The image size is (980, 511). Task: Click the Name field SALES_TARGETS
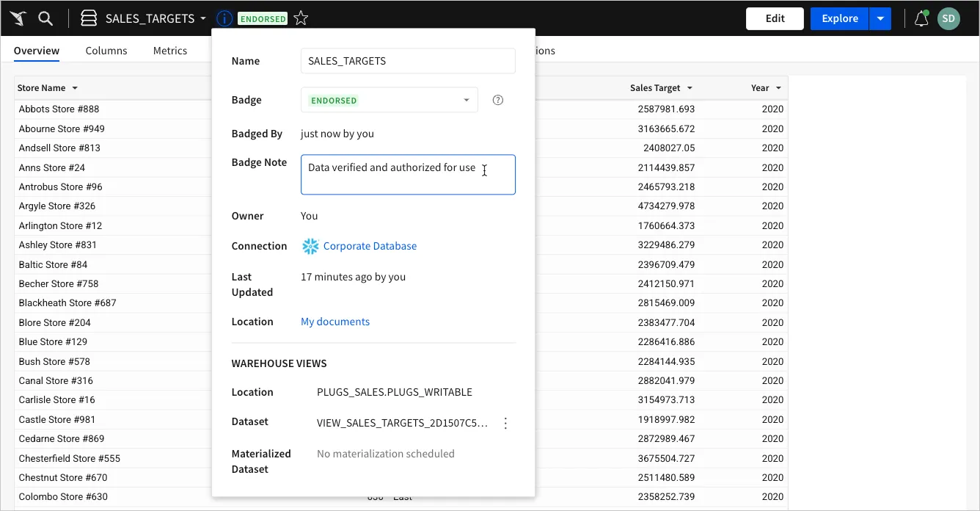[x=408, y=61]
